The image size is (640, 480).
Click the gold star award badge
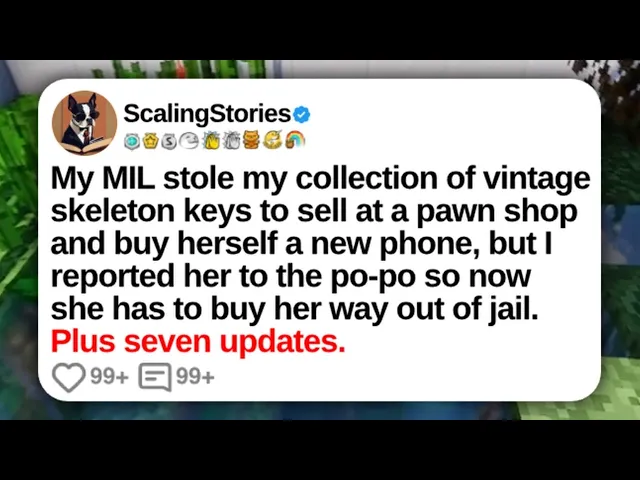pyautogui.click(x=150, y=141)
